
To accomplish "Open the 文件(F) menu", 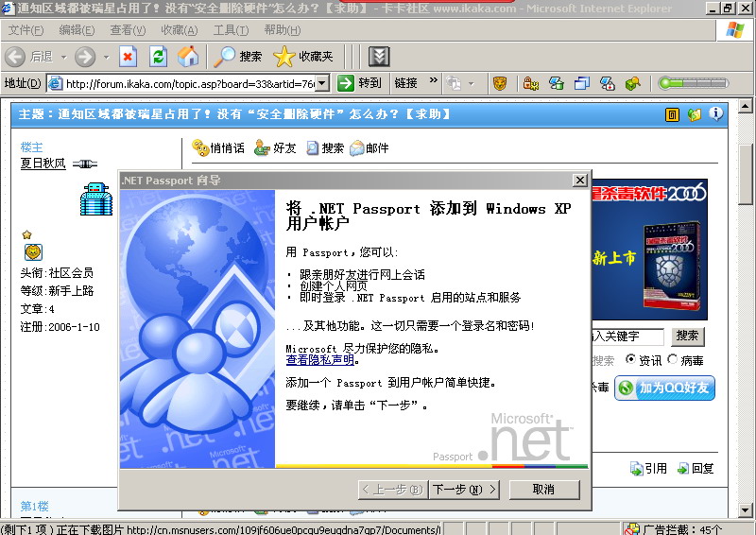I will (x=26, y=30).
